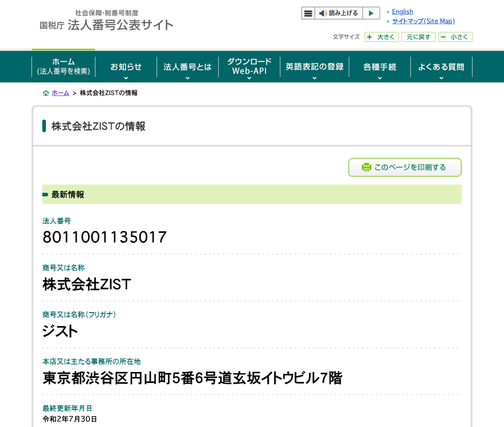Click the site title 法人番号公表サイト
Screen dimensions: 504x427
coord(121,25)
